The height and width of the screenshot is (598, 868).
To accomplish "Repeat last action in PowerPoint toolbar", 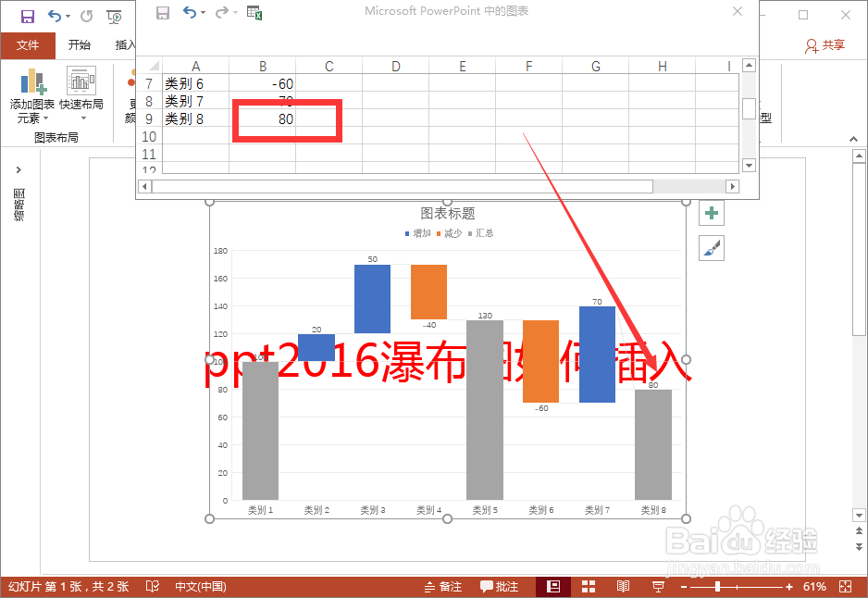I will point(86,16).
